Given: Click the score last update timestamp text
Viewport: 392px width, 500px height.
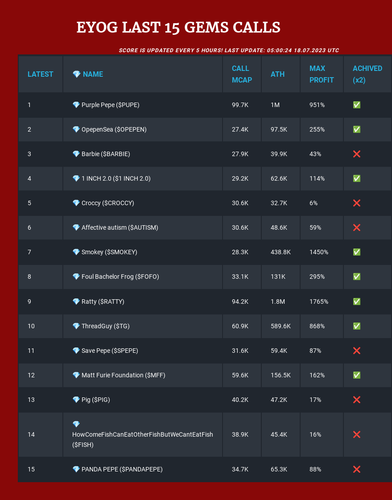Looking at the screenshot, I should [x=229, y=50].
